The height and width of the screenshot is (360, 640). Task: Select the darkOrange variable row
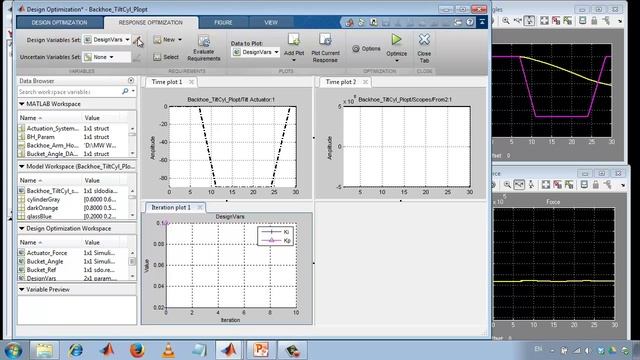point(73,208)
